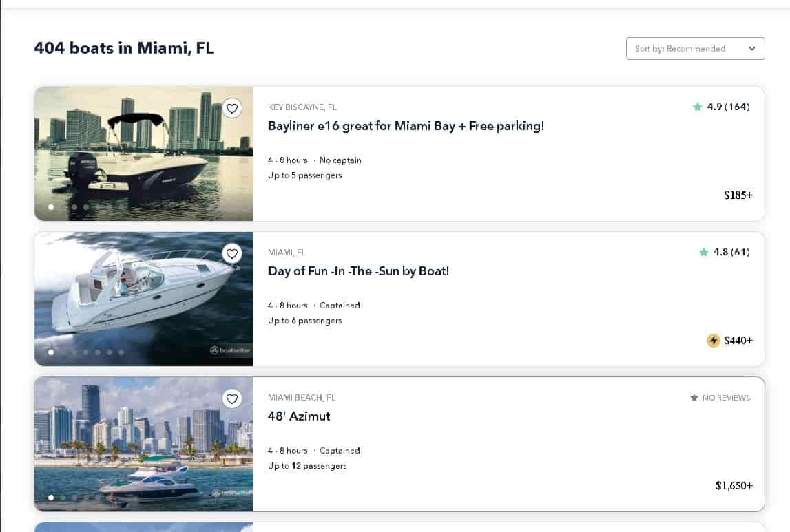Open Bayliner e16 great for Miami Bay listing
Image resolution: width=790 pixels, height=532 pixels.
pyautogui.click(x=406, y=126)
